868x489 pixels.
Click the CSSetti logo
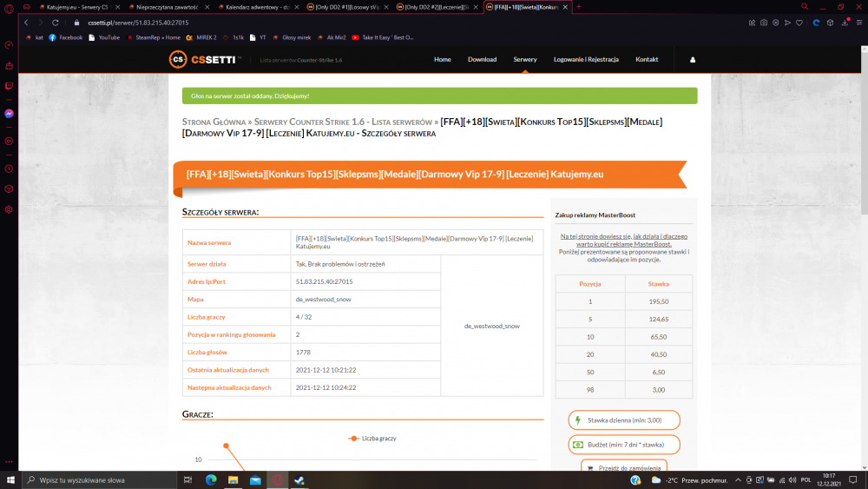(x=204, y=59)
